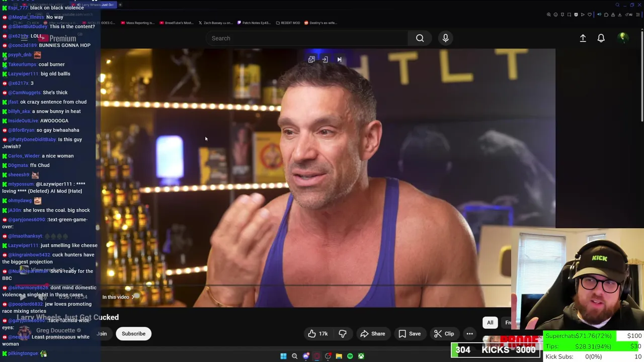Viewport: 644px width, 362px height.
Task: Open the Opera GX taskbar icon
Action: pyautogui.click(x=316, y=356)
